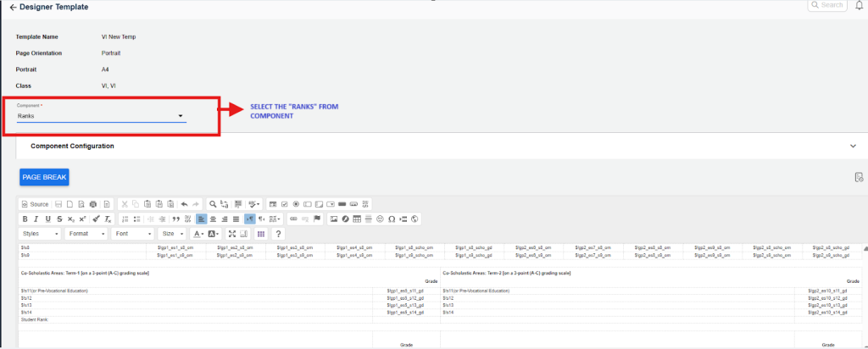
Task: Open the Find magnifier tool
Action: pyautogui.click(x=212, y=204)
